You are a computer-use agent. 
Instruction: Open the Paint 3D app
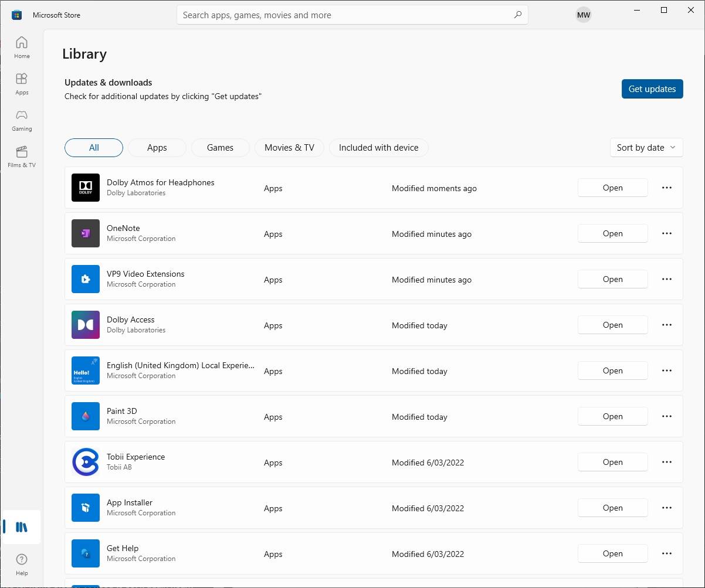click(x=613, y=416)
